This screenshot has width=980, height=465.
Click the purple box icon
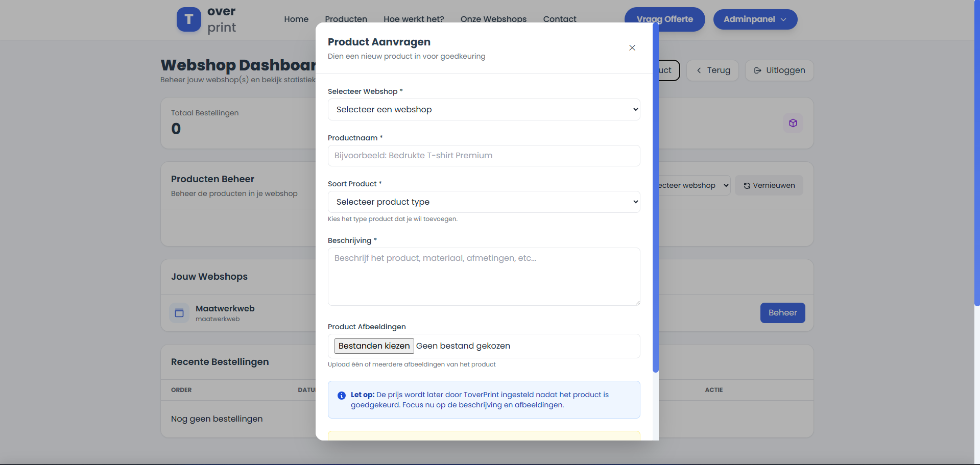click(x=793, y=123)
